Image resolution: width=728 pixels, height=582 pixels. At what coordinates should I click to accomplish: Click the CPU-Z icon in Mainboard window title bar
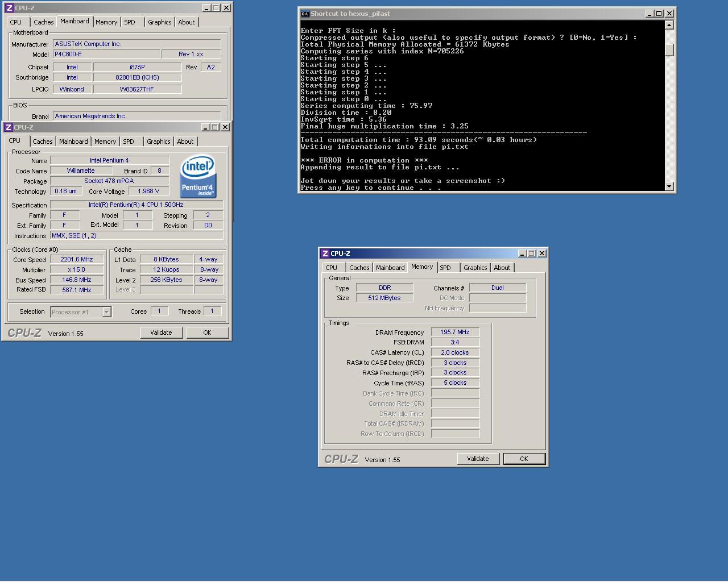pos(9,8)
